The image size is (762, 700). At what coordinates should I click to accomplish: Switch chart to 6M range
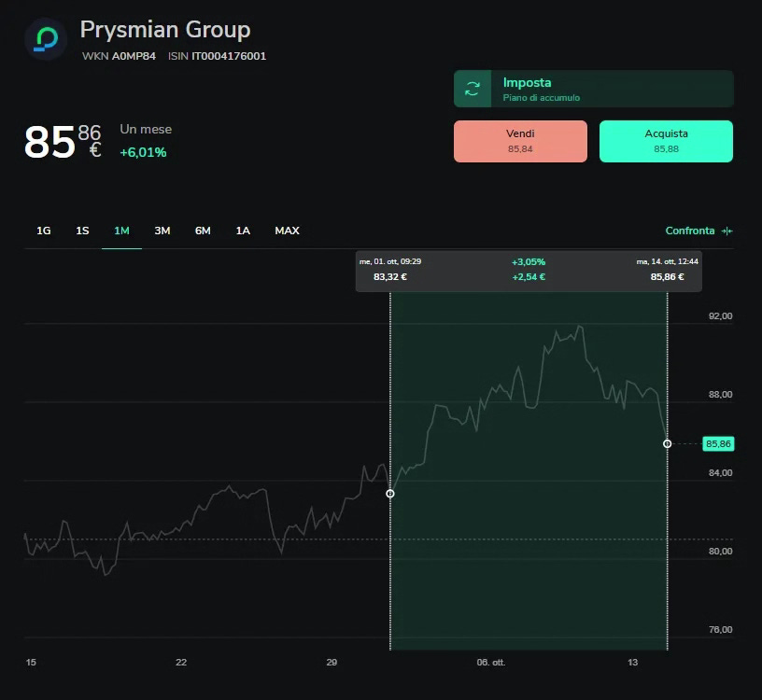pyautogui.click(x=203, y=231)
